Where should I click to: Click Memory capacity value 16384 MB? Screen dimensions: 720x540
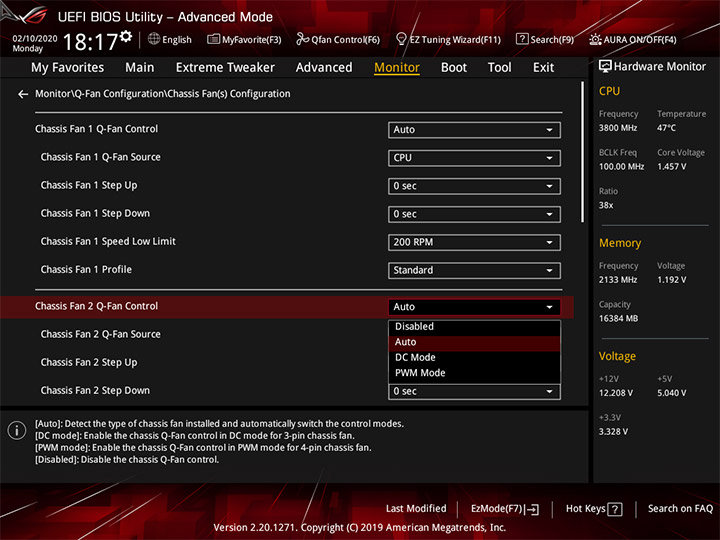[618, 319]
